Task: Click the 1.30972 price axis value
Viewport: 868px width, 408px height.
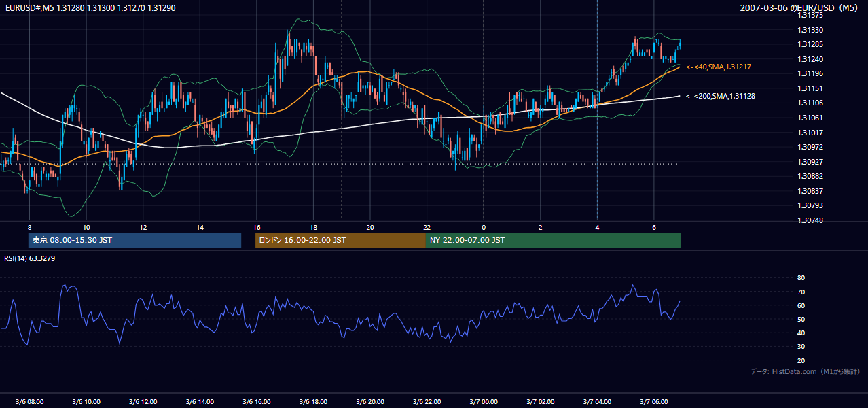Action: point(811,147)
